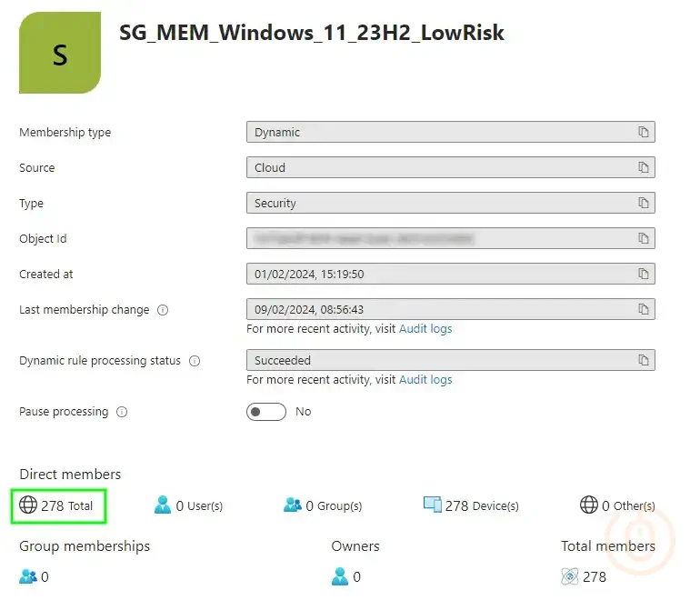Viewport: 700px width, 600px height.
Task: Copy the Object Id value
Action: 644,239
